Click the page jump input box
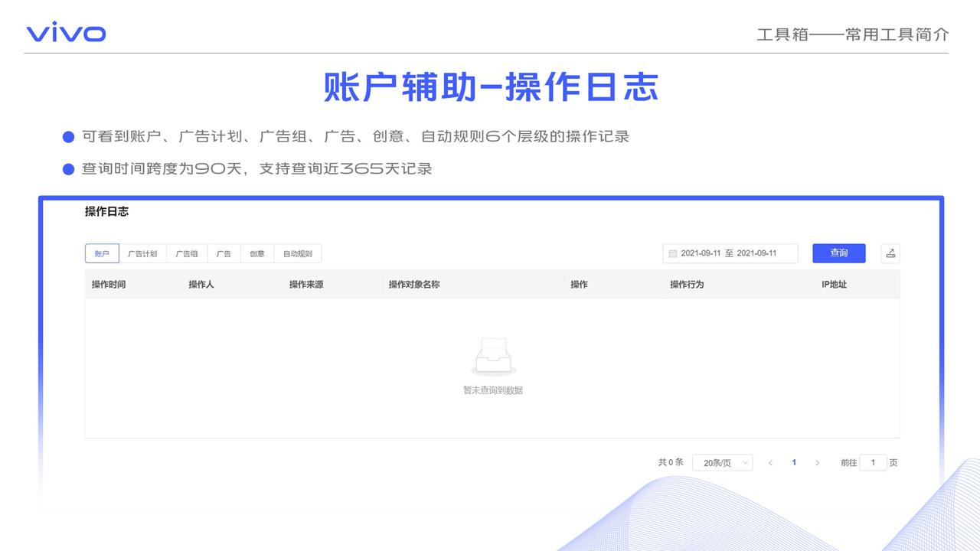This screenshot has width=980, height=551. (x=873, y=463)
